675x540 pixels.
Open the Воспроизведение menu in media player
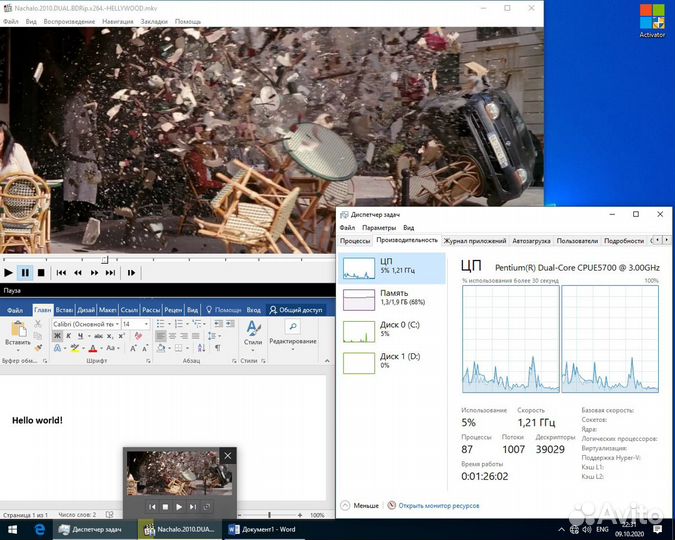pos(69,21)
